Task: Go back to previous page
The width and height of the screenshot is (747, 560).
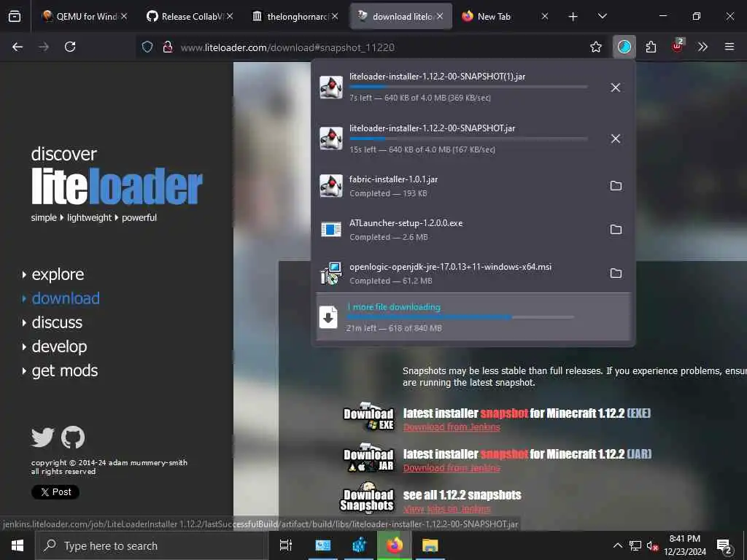Action: pyautogui.click(x=18, y=47)
